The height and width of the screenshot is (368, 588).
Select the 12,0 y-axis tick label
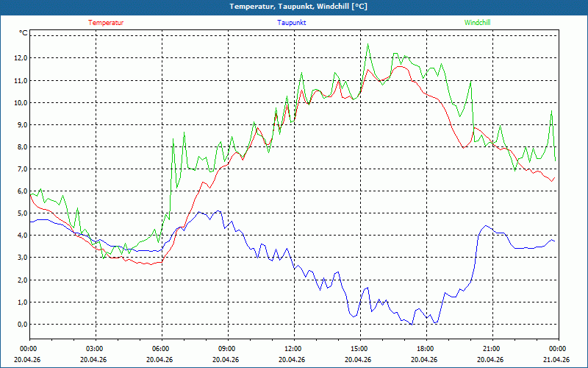[x=21, y=58]
